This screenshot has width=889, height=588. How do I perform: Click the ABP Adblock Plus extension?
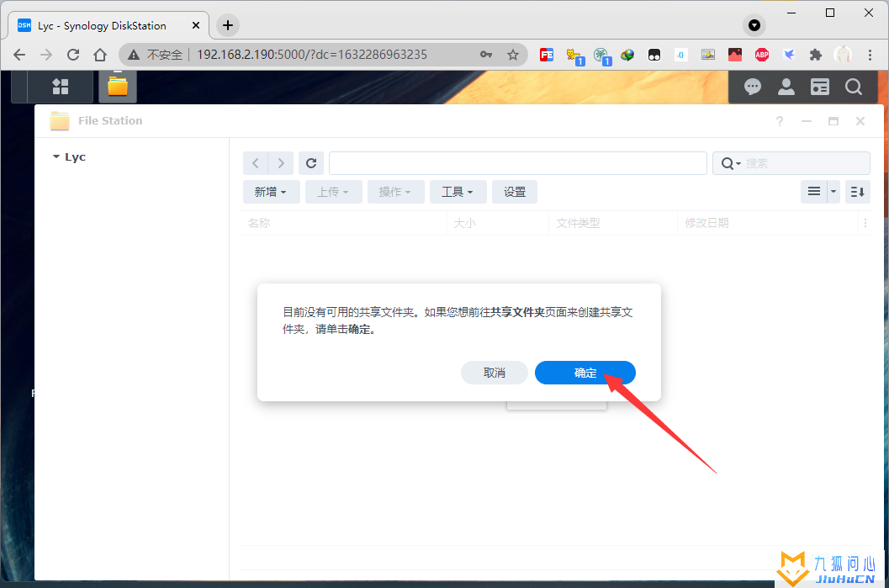(761, 55)
